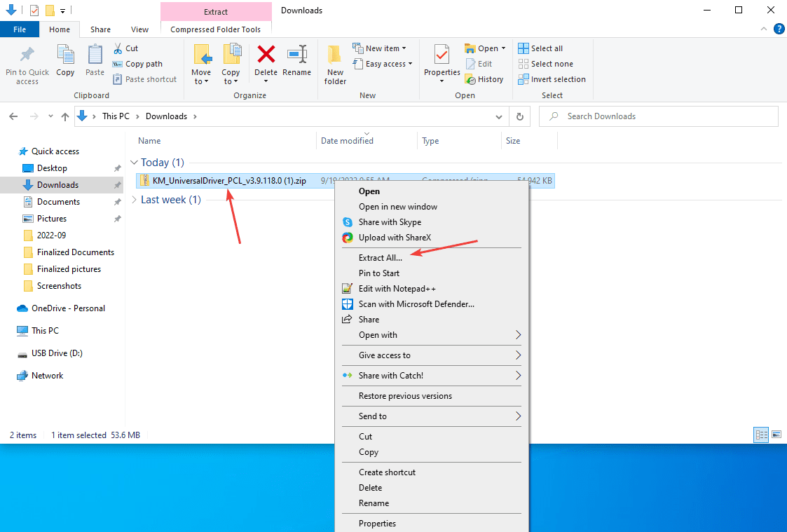The height and width of the screenshot is (532, 787).
Task: Switch to the View ribbon tab
Action: 139,29
